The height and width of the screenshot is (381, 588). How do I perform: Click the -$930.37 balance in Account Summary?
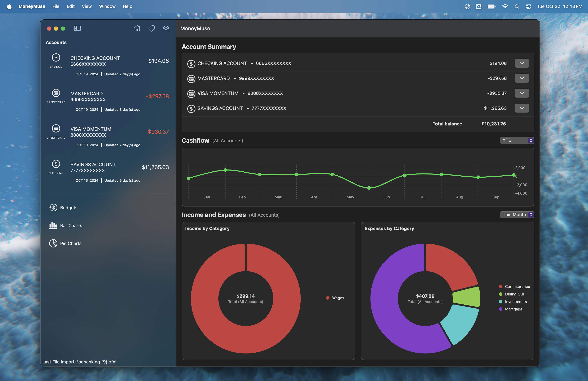[x=497, y=93]
